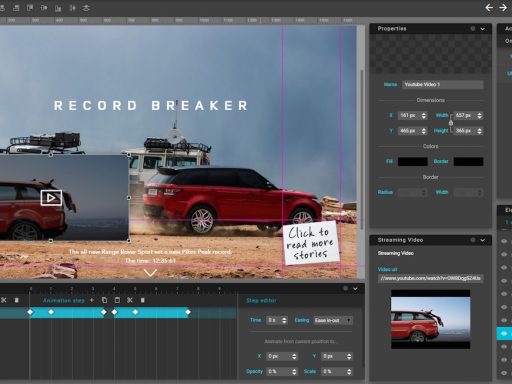
Task: Click the Height stepper in Dimensions
Action: (479, 131)
